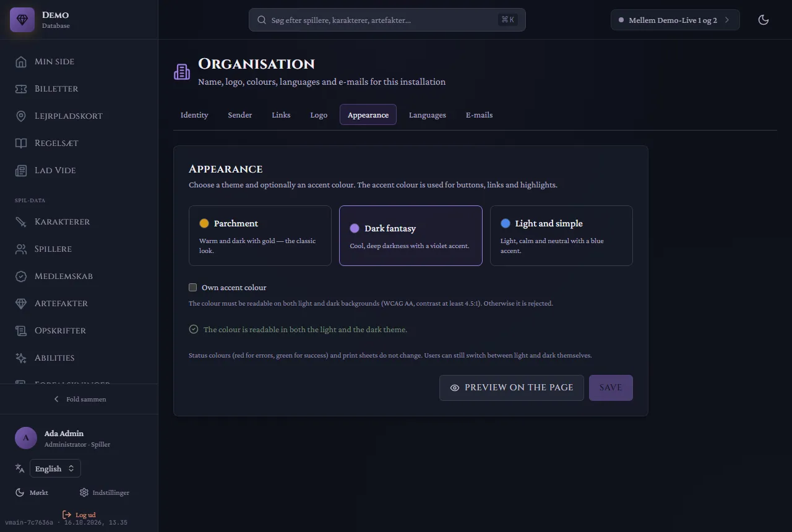Go to the E-mails tab

tap(480, 115)
